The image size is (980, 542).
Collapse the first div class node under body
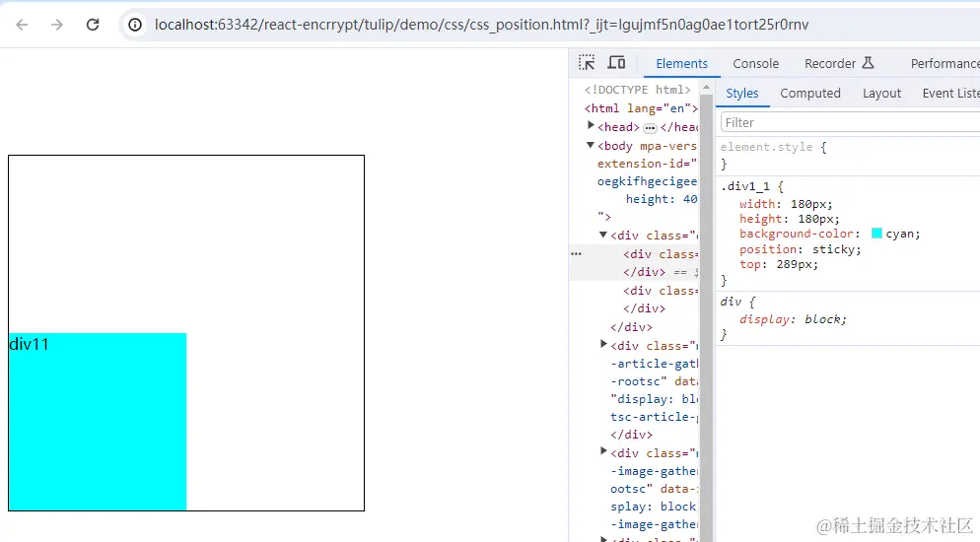coord(603,235)
